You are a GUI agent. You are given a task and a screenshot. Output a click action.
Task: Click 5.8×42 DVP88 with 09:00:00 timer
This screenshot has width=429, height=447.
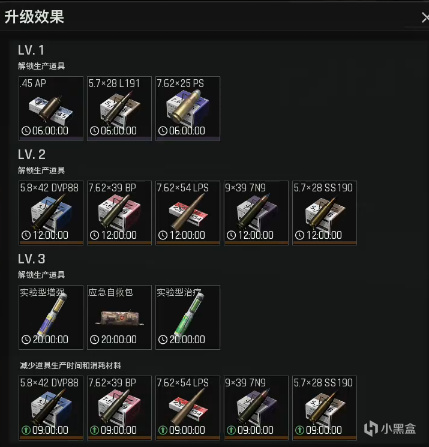point(51,408)
